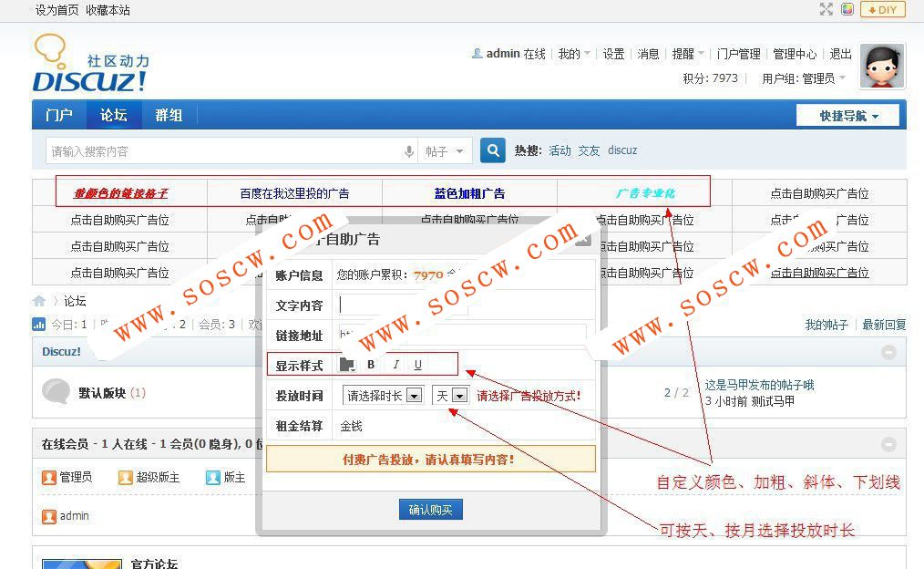
Task: Click the DIY button
Action: tap(883, 9)
